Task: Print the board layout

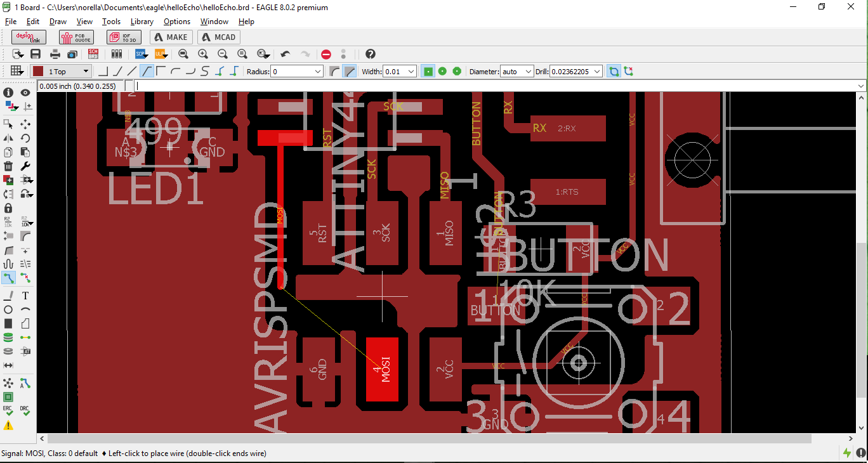Action: click(55, 55)
